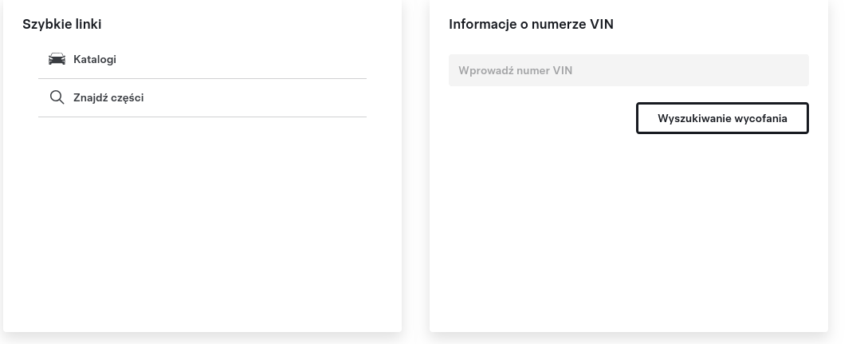Click the magnifying glass icon for parts search
Screen dimensions: 868x344
click(x=57, y=97)
